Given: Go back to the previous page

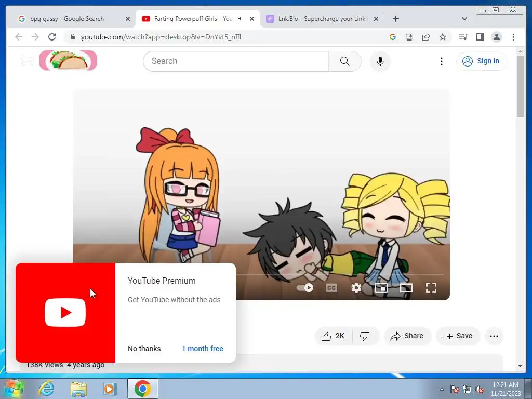Looking at the screenshot, I should point(19,37).
